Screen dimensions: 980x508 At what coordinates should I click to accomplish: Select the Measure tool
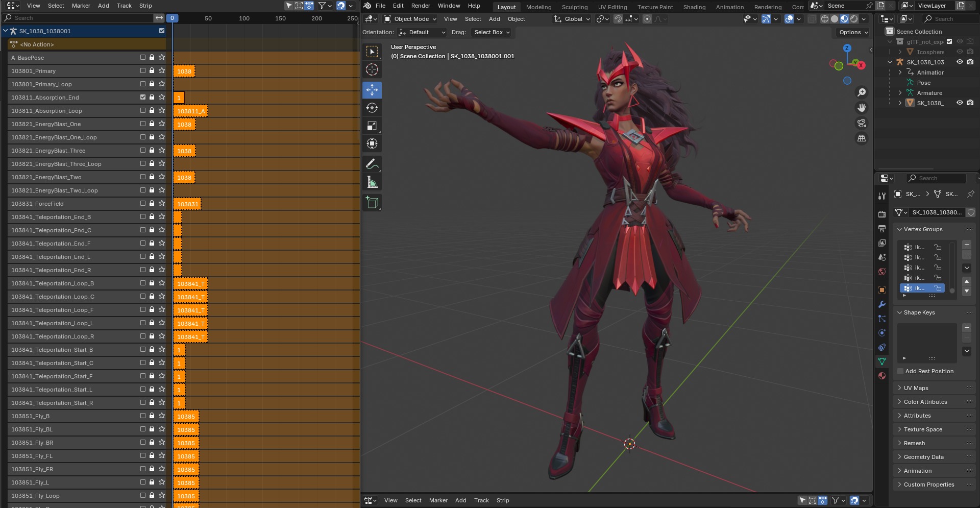tap(372, 182)
